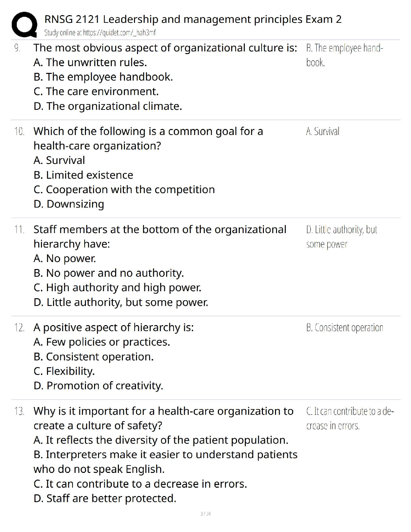Choose D. The organizational climate
Viewport: 411px width, 532px height.
(108, 106)
